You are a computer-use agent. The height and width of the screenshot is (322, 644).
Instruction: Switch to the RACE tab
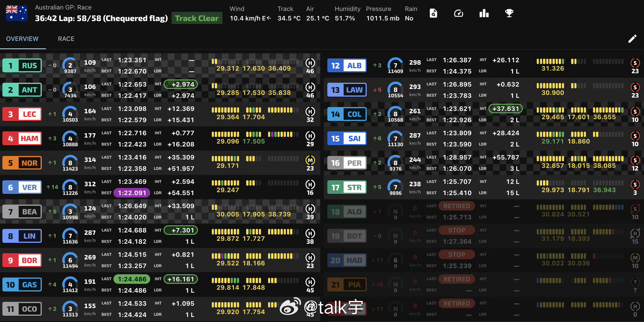[x=66, y=39]
